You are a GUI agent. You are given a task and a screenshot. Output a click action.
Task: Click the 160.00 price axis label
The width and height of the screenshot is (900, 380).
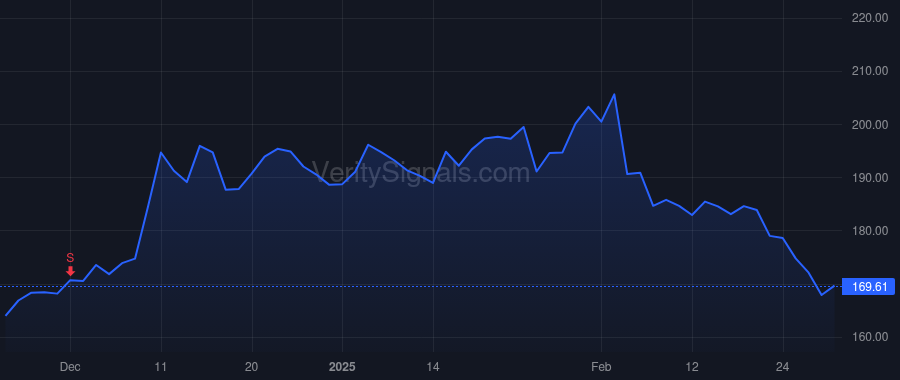pos(869,337)
